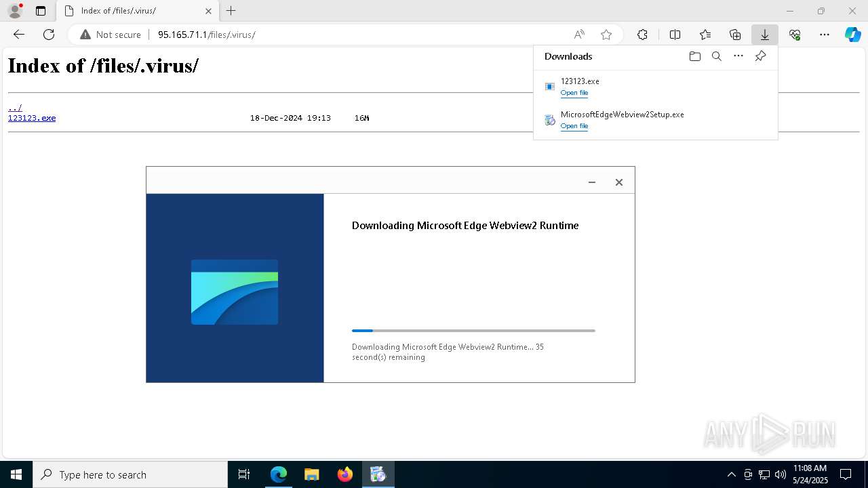868x488 pixels.
Task: Click Open file under 123123.exe
Action: click(574, 93)
